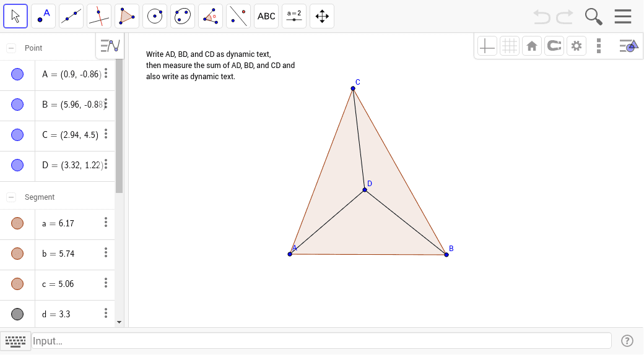The height and width of the screenshot is (355, 644).
Task: Toggle visibility of segment b
Action: coord(17,254)
